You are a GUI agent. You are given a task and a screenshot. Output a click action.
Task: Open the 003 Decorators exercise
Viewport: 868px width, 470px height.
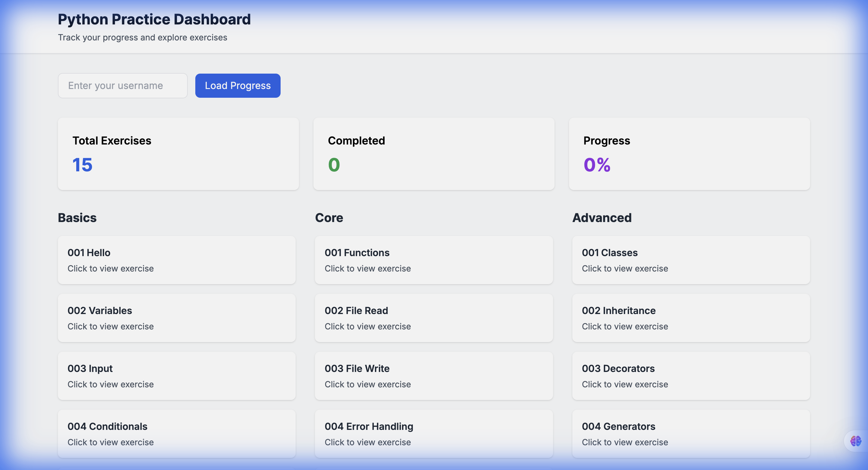691,376
